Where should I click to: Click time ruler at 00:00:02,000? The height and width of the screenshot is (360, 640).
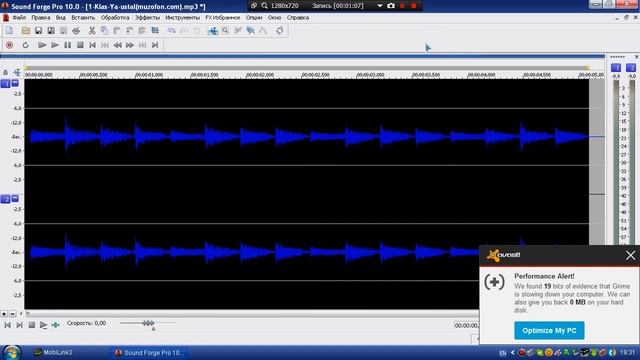coord(260,75)
